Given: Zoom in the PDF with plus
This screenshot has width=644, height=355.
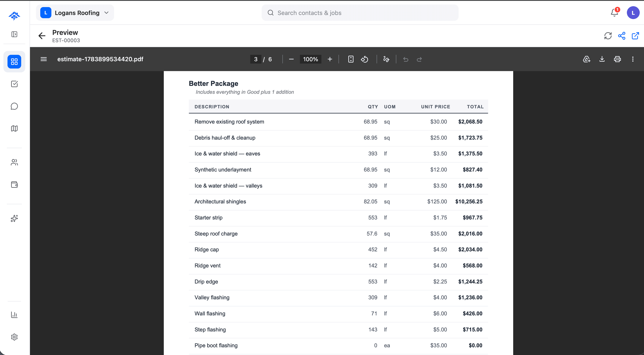Looking at the screenshot, I should pos(330,59).
